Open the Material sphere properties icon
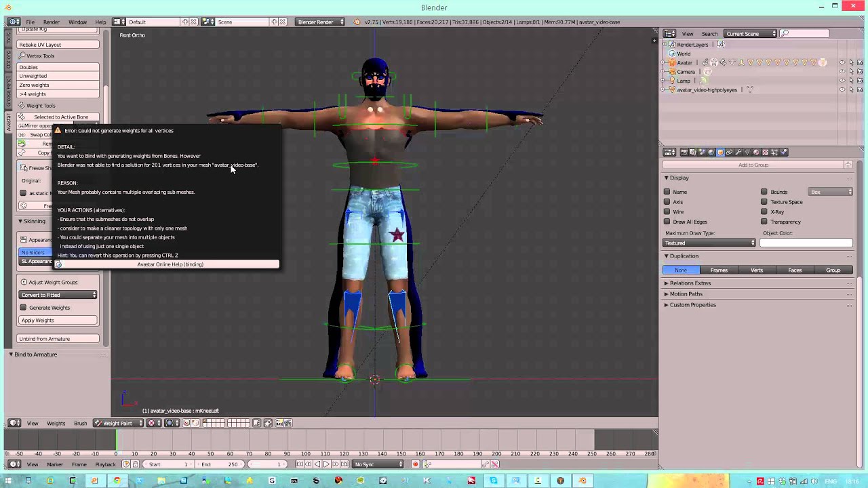This screenshot has width=868, height=488. pos(756,152)
